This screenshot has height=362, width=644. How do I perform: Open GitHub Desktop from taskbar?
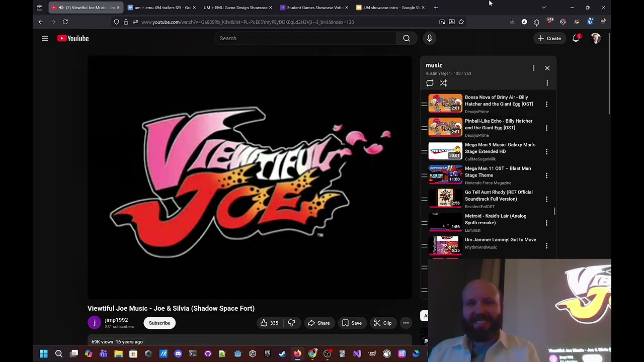208,354
